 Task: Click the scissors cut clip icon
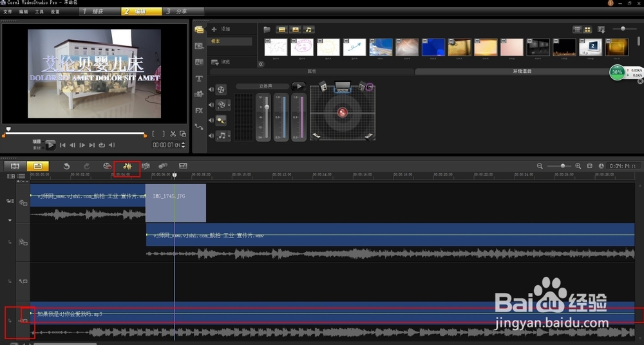(173, 134)
